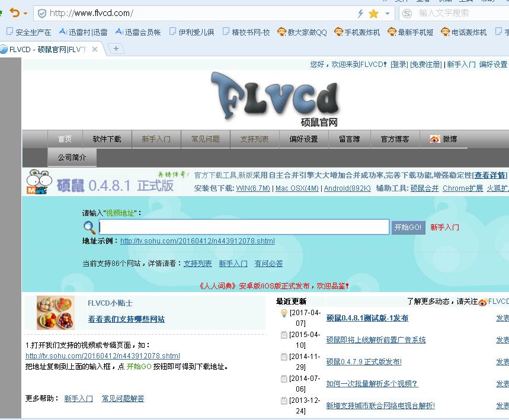Viewport: 509px width, 420px height.
Task: Select 新手入门 in the navigation menu
Action: click(156, 139)
